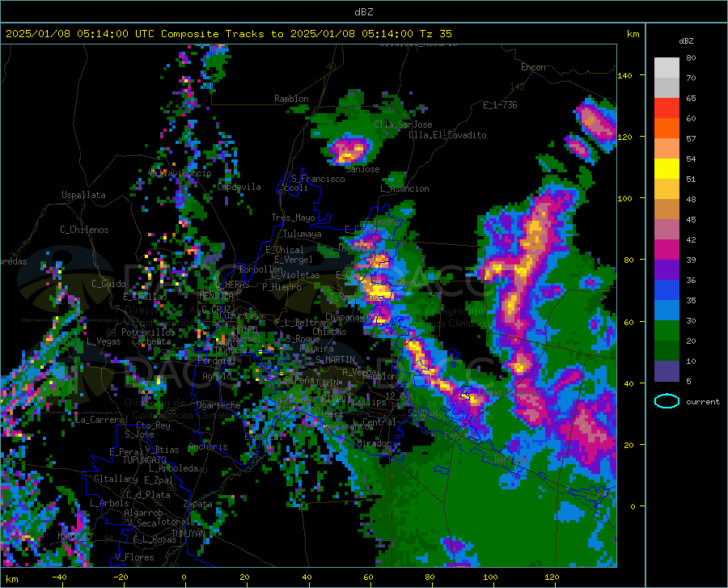
Task: Click the 'E_1-736' map label
Action: point(500,105)
